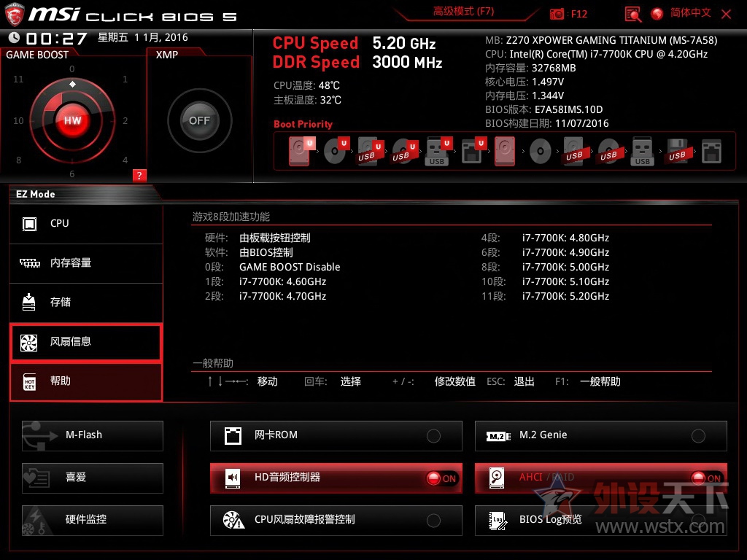Click the line 'i7-7700K: 5.20GHz' at 11段

tap(565, 296)
